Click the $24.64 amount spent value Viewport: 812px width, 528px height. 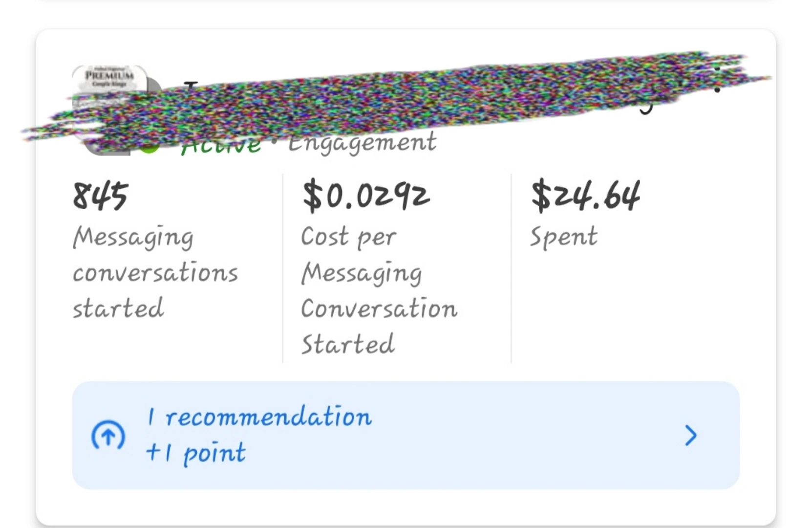[585, 196]
